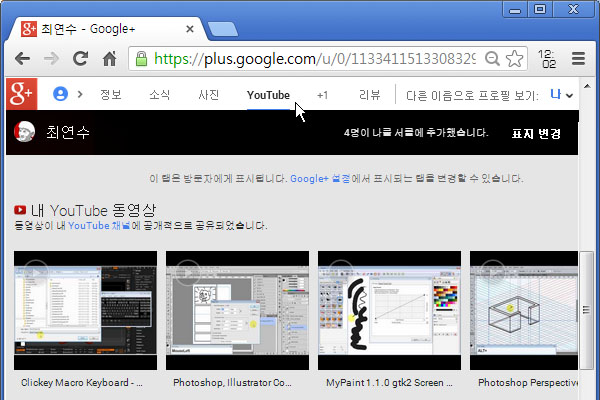Open the Google+ 설정 link

pyautogui.click(x=320, y=178)
